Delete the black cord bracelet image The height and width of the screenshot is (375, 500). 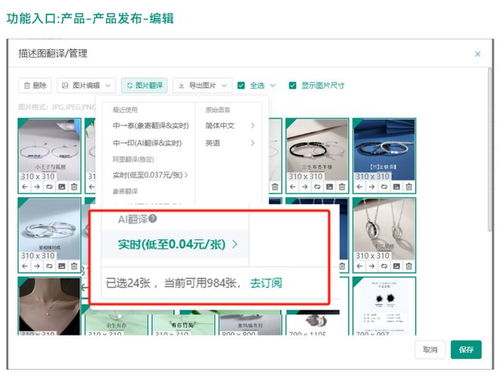point(342,187)
